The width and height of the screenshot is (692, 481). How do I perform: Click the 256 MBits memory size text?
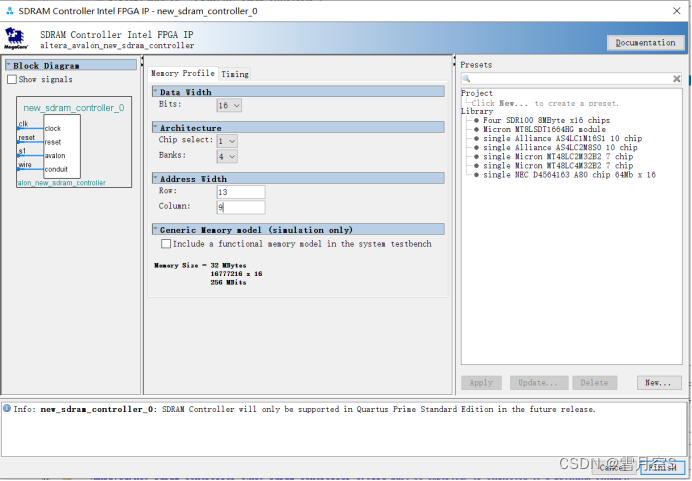(228, 282)
